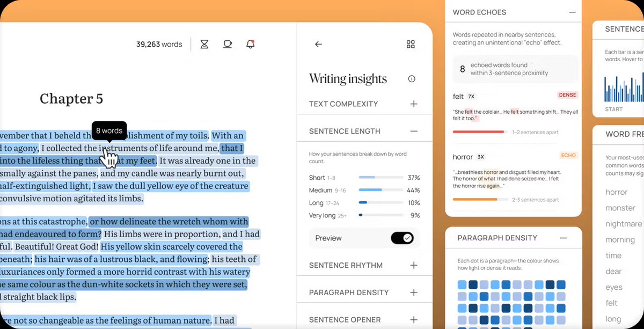This screenshot has height=329, width=644.
Task: Expand the Sentence Opener section
Action: point(414,319)
